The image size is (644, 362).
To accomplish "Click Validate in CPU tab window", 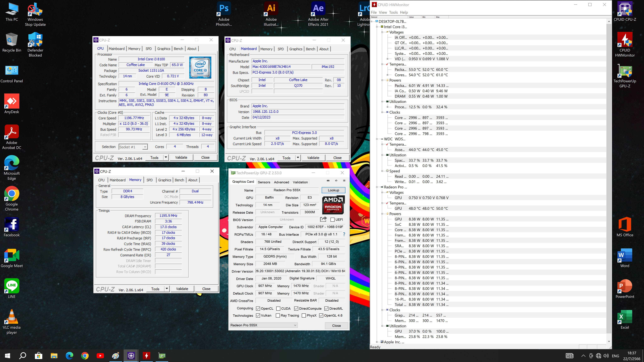I will pyautogui.click(x=181, y=157).
